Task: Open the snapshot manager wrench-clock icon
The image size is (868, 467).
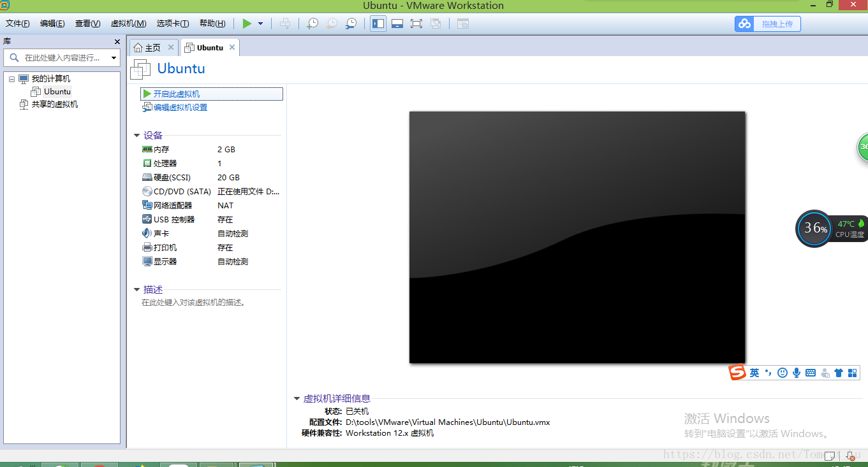Action: tap(351, 24)
